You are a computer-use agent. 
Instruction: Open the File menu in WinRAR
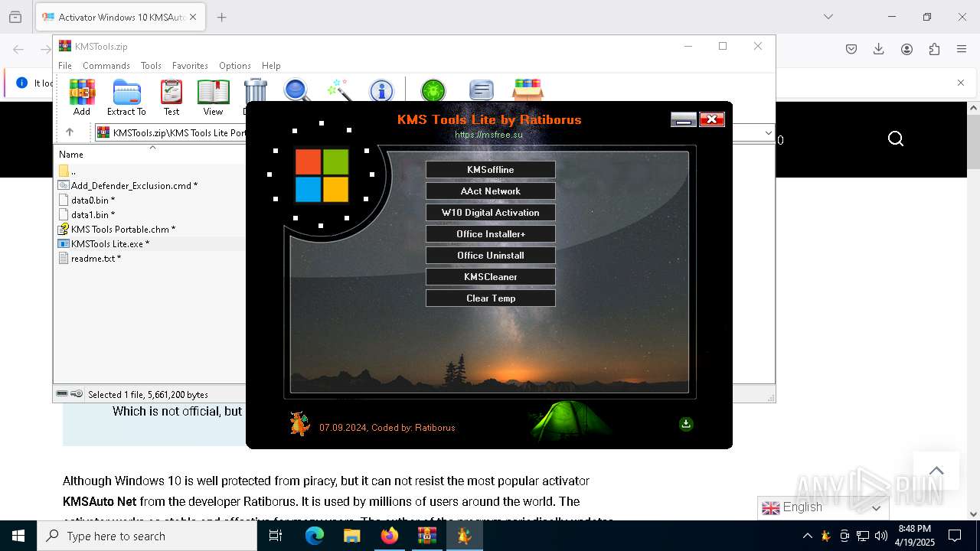pos(65,66)
